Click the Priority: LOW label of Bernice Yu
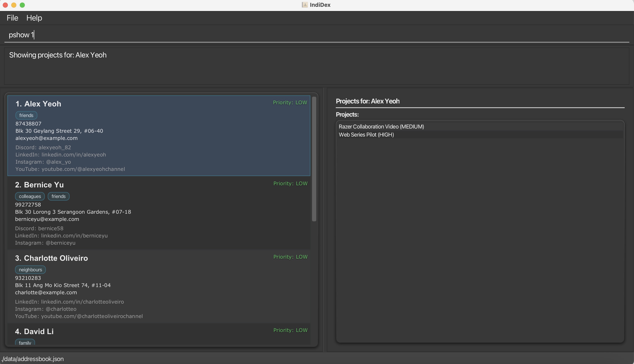 coord(290,184)
